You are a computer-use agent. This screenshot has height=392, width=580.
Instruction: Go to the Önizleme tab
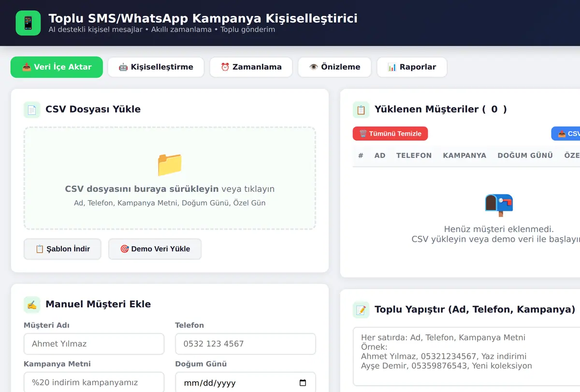click(x=334, y=67)
